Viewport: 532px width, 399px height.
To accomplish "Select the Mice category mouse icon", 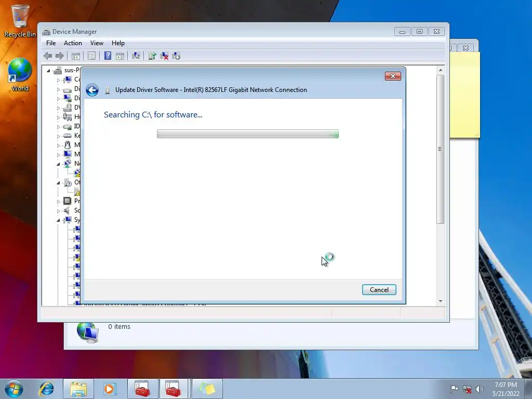I will (67, 145).
